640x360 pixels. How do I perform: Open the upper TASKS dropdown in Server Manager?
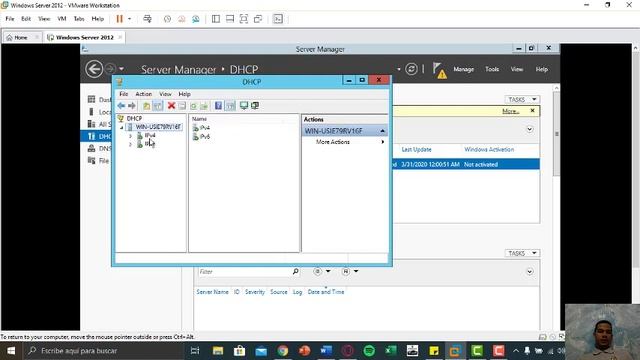tap(522, 100)
